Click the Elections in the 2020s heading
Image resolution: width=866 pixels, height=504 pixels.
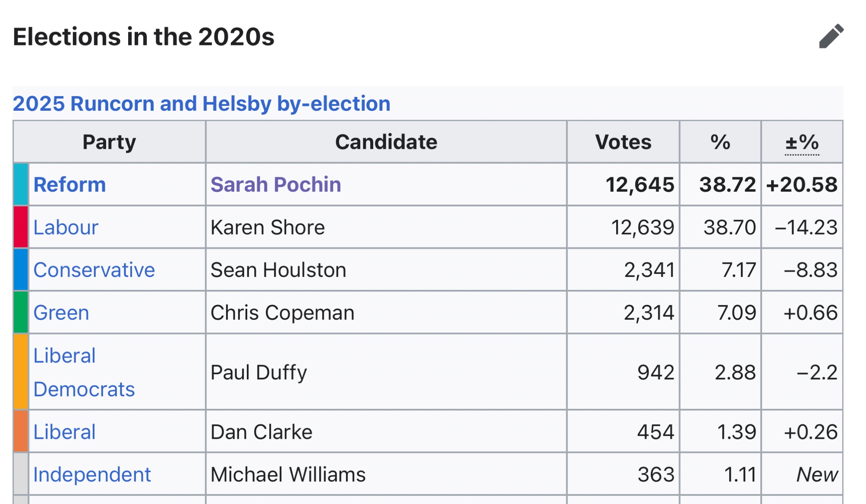point(144,37)
